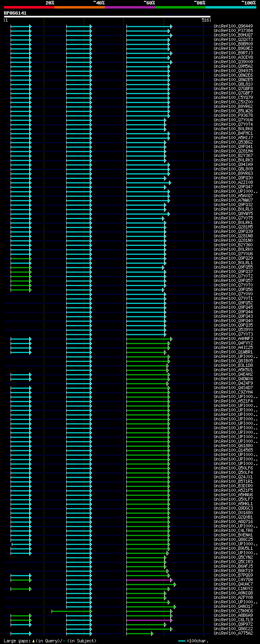Select the label UniRef100_A7NWU7

coord(233,200)
